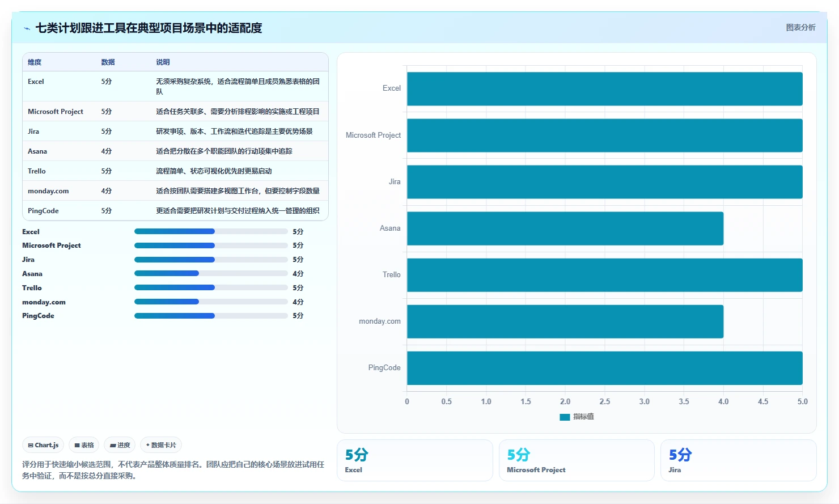Viewport: 839px width, 504px height.
Task: Click the 维度 column header
Action: pyautogui.click(x=35, y=62)
